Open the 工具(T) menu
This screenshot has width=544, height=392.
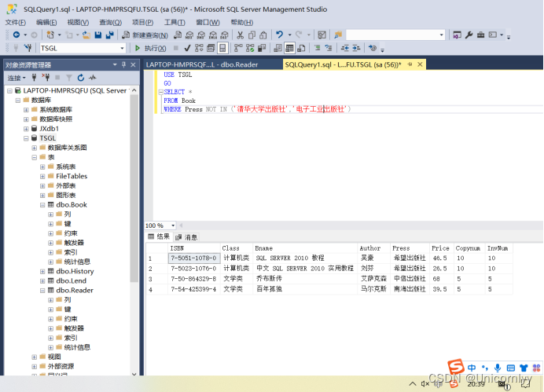[x=175, y=23]
